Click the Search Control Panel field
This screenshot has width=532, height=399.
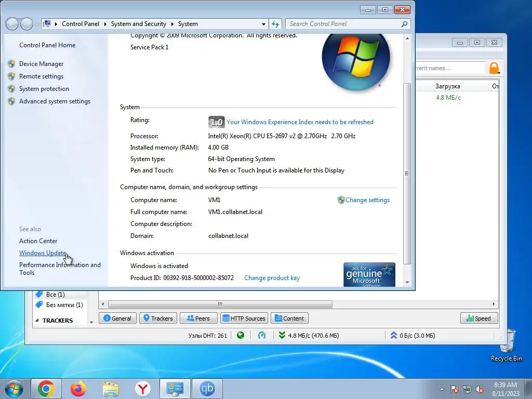point(343,24)
